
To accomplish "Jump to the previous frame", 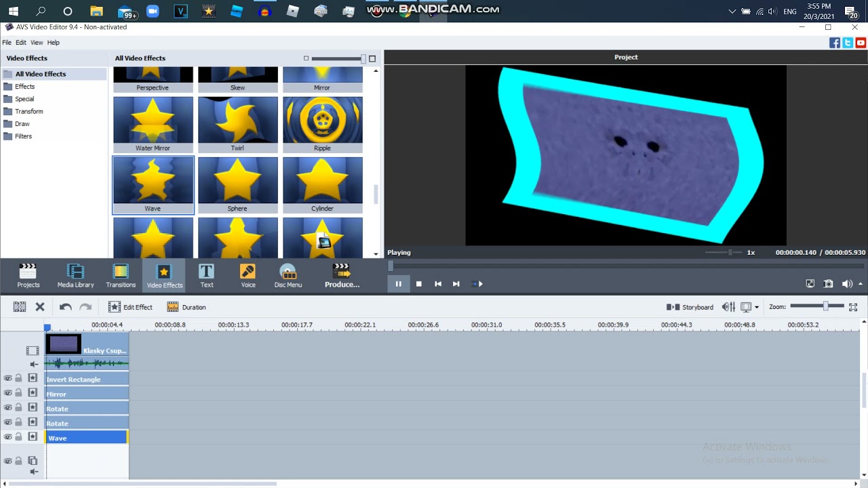I will pyautogui.click(x=438, y=284).
